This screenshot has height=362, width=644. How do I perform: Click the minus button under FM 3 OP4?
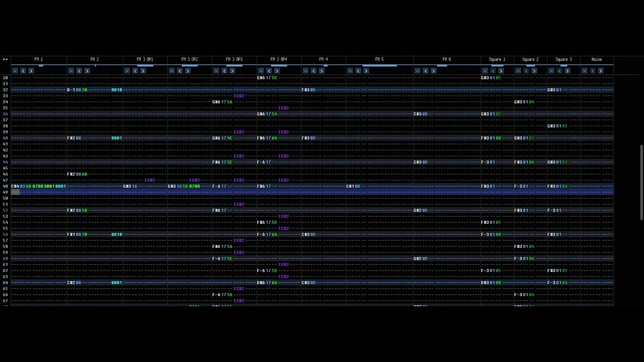tap(261, 71)
